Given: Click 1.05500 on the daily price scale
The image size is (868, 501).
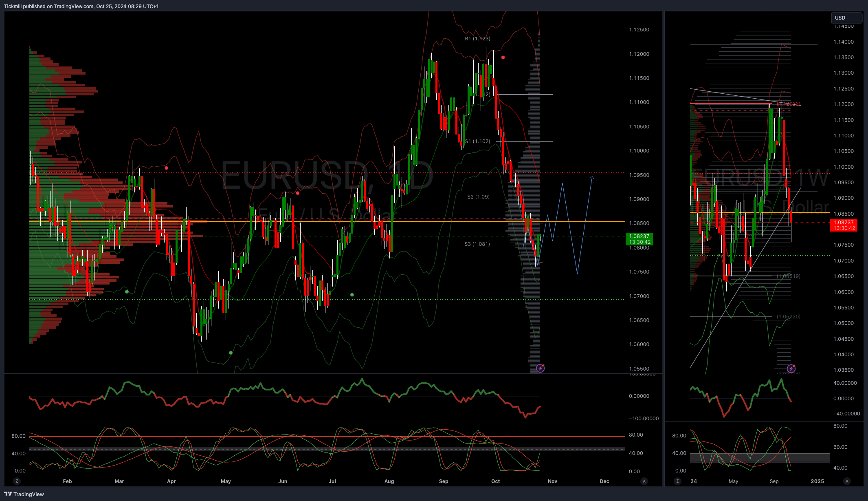Looking at the screenshot, I should click(639, 369).
